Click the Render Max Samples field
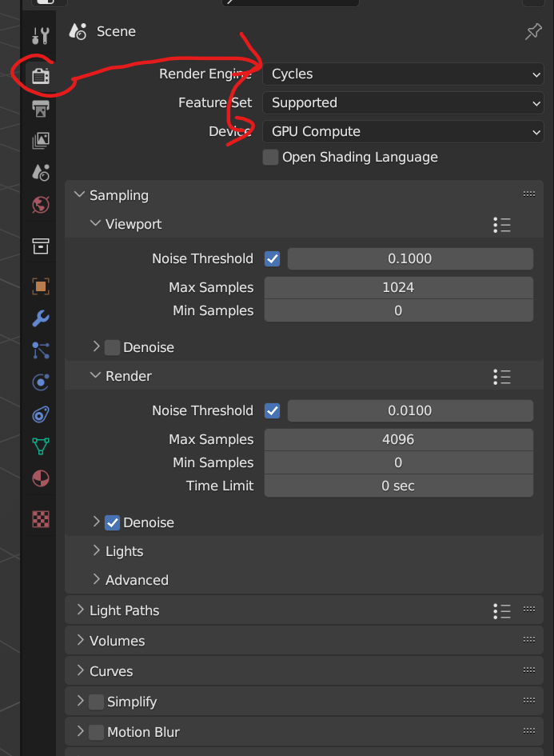554x756 pixels. (x=398, y=440)
